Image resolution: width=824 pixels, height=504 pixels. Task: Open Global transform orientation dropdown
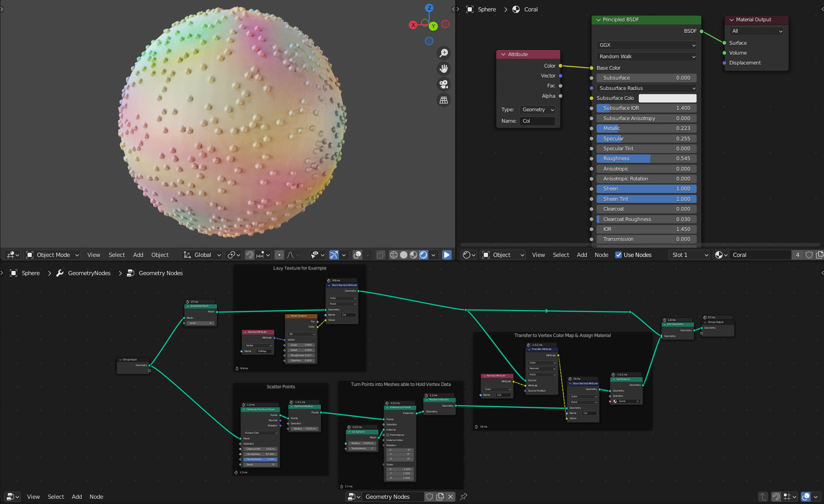click(x=202, y=255)
